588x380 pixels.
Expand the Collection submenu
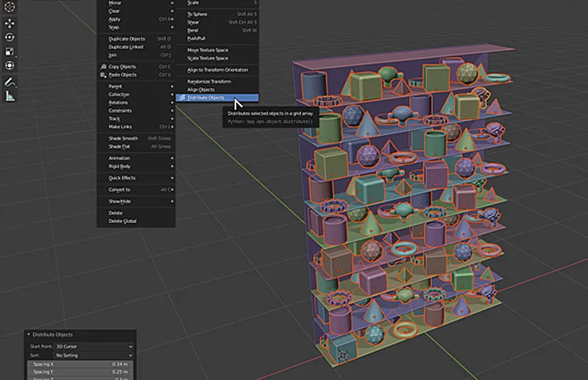pyautogui.click(x=136, y=94)
